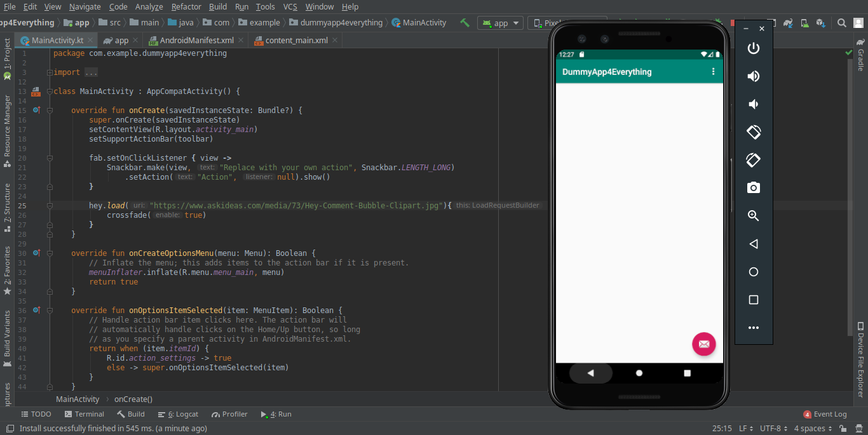Click the 25:15 caret position indicator
The width and height of the screenshot is (868, 435).
click(722, 429)
